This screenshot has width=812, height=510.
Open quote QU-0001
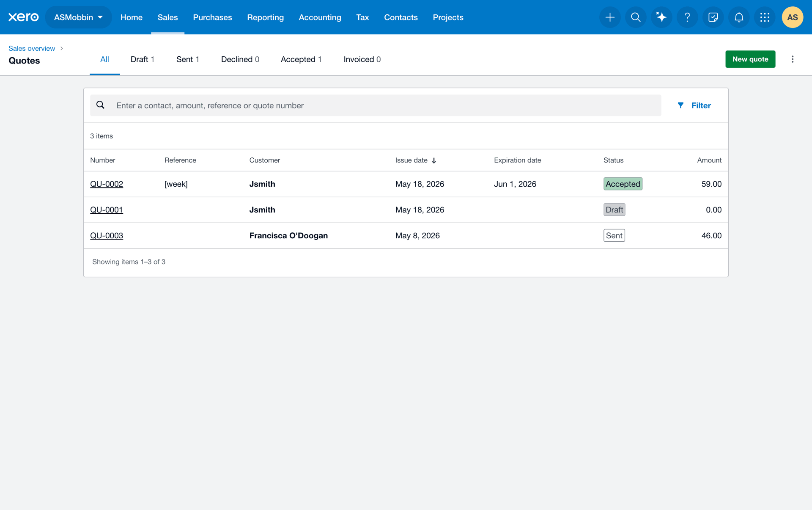coord(107,210)
